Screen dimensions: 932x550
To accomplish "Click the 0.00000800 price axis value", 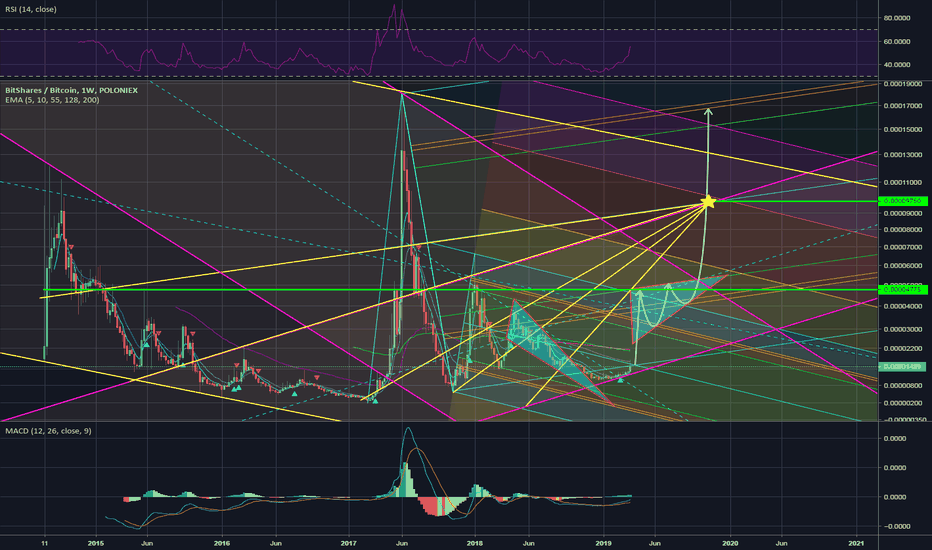I will click(x=903, y=386).
